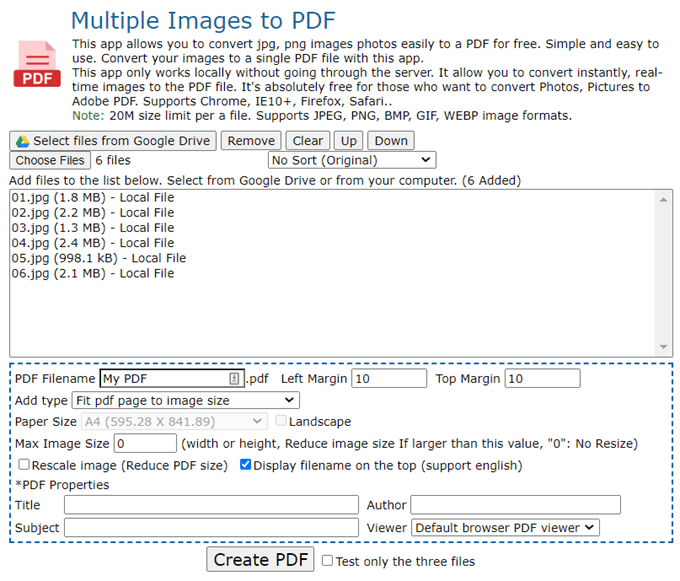The height and width of the screenshot is (581, 680).
Task: Click the *PDF Properties label
Action: pyautogui.click(x=62, y=485)
